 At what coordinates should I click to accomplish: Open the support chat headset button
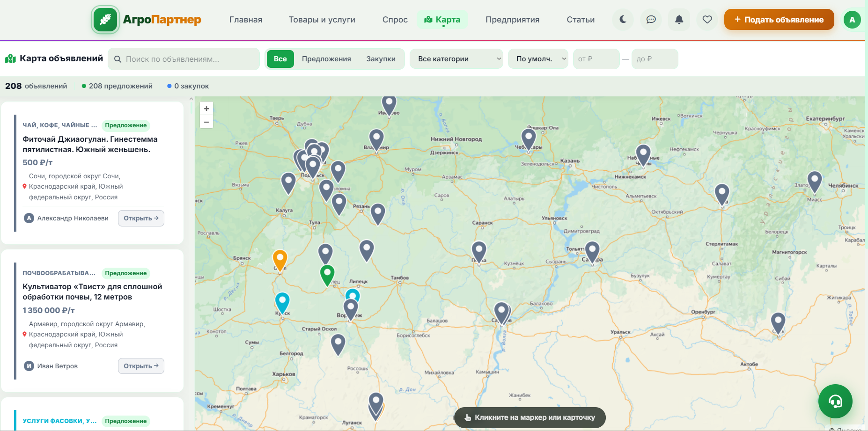pyautogui.click(x=835, y=401)
